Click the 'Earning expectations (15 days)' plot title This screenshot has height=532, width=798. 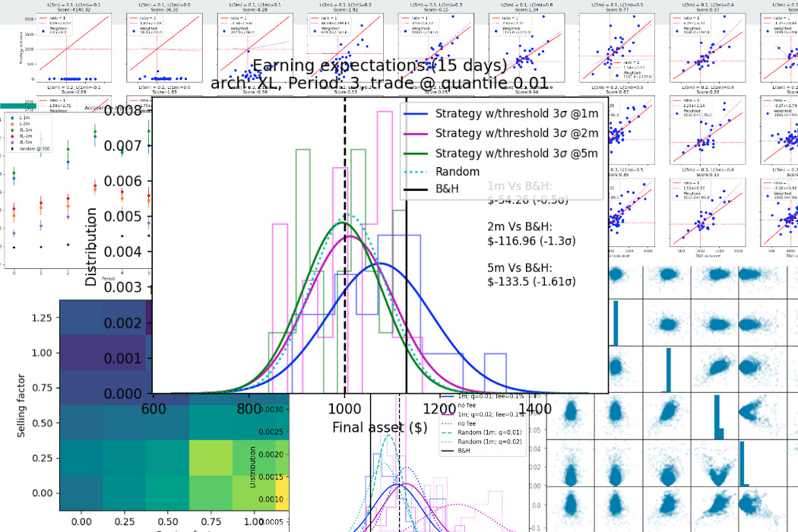[x=379, y=65]
